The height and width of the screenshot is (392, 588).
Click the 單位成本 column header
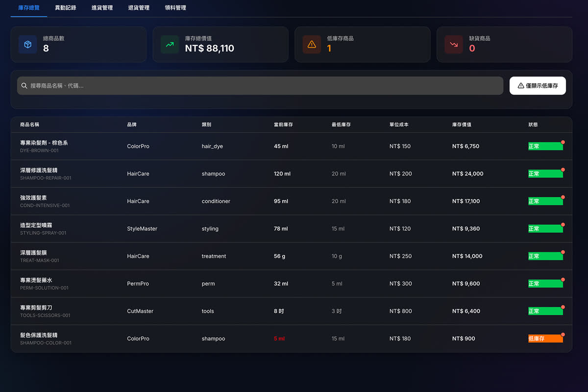(x=399, y=125)
